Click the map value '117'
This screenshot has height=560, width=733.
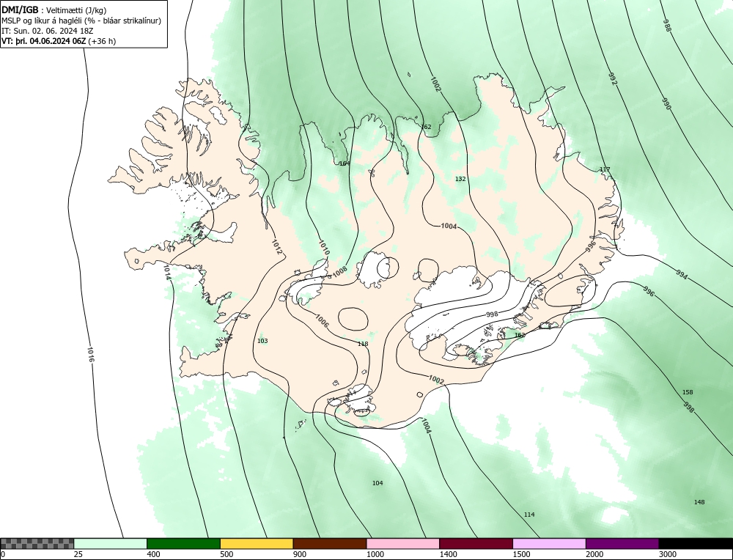click(605, 169)
